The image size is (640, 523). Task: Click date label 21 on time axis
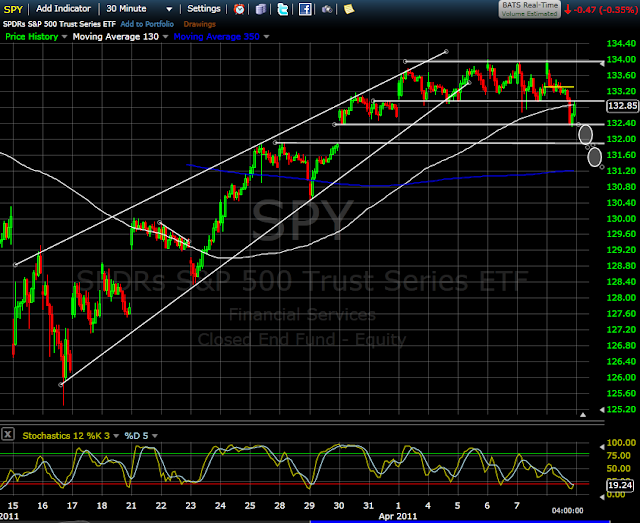(131, 505)
